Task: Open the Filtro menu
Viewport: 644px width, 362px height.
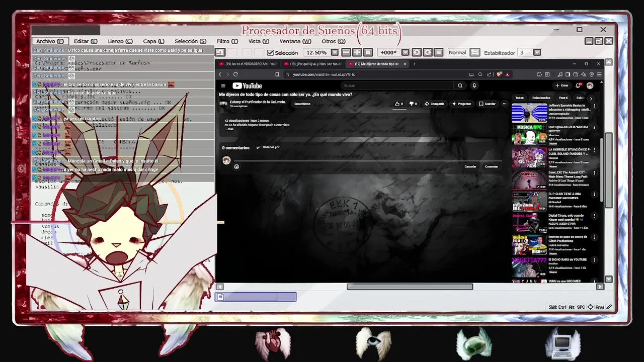Action: pyautogui.click(x=227, y=41)
